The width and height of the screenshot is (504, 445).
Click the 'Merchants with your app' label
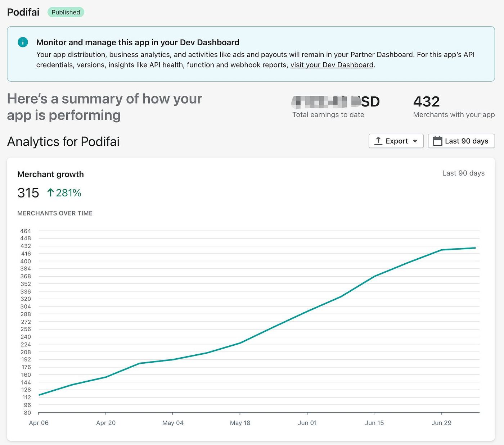454,114
